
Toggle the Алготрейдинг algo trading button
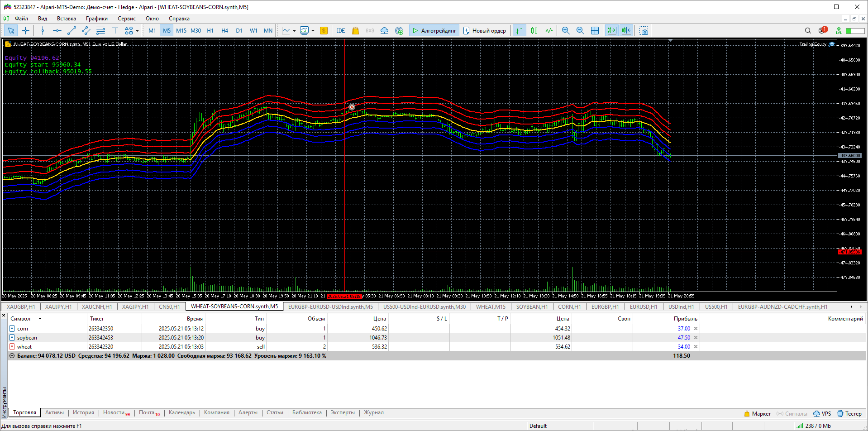click(434, 31)
